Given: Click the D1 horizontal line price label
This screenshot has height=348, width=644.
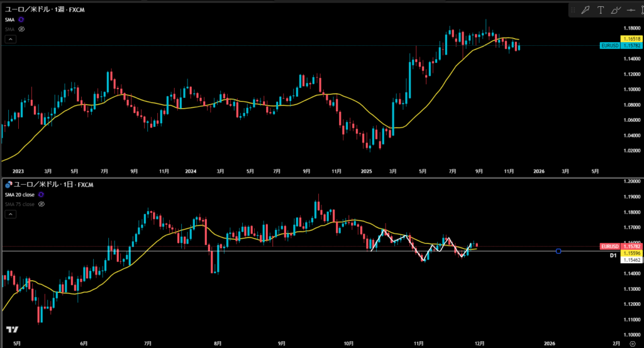Looking at the screenshot, I should [x=613, y=256].
